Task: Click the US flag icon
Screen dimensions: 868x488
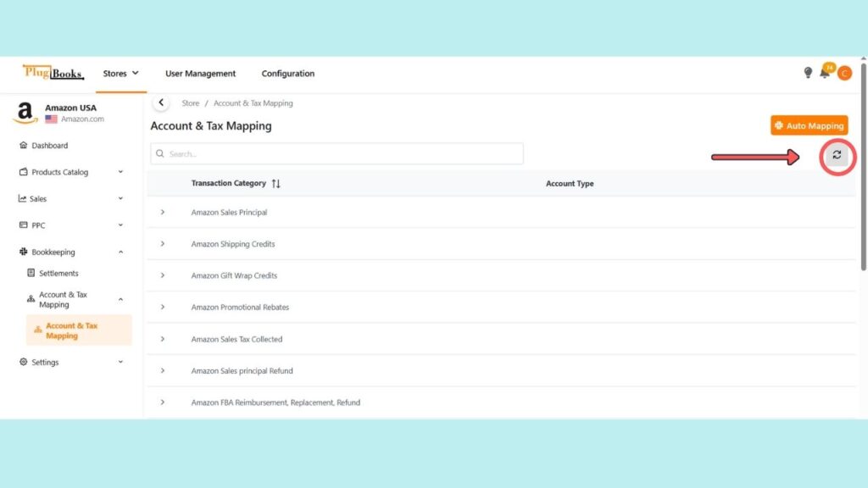Action: (x=52, y=119)
